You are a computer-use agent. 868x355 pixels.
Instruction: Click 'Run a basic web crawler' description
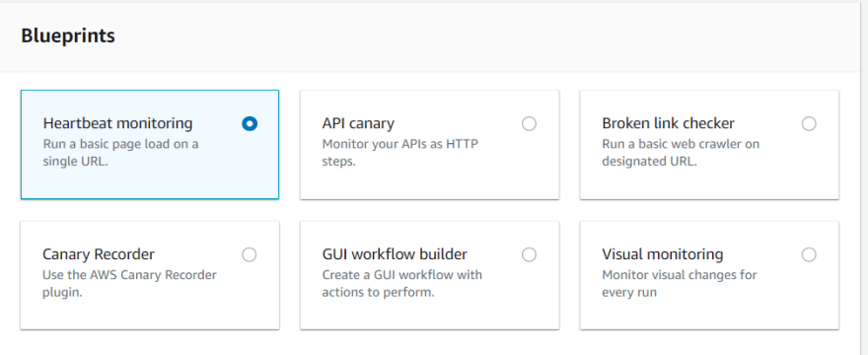pos(681,153)
